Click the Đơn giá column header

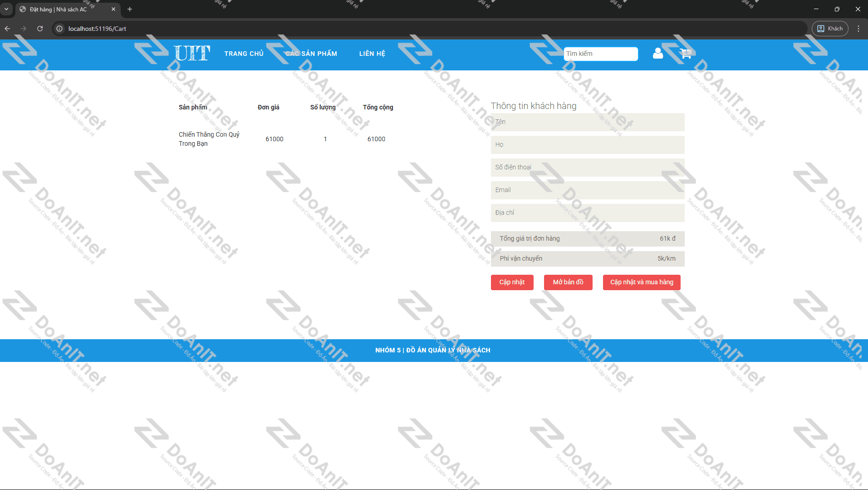click(269, 107)
